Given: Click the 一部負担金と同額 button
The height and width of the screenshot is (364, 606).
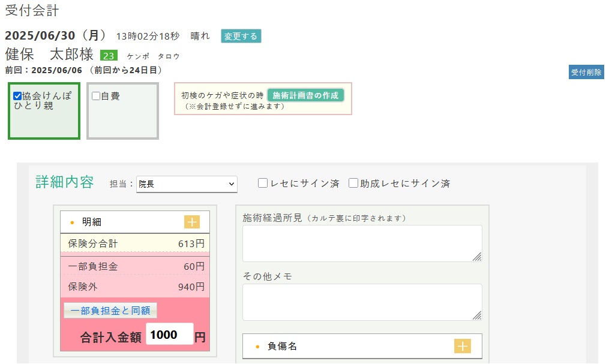Looking at the screenshot, I should click(x=110, y=310).
